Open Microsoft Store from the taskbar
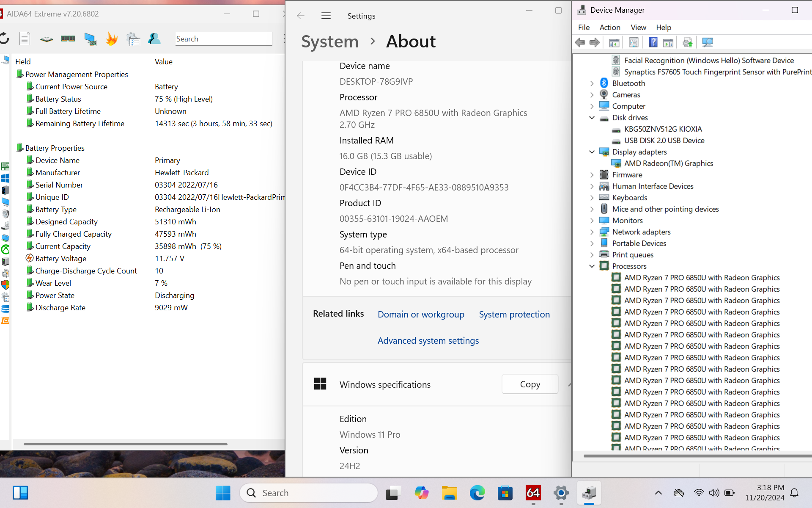 [505, 493]
